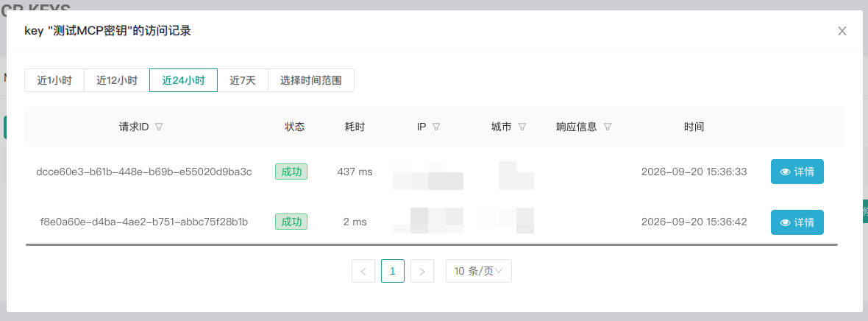
Task: Click the 耗时 column header
Action: (x=355, y=127)
